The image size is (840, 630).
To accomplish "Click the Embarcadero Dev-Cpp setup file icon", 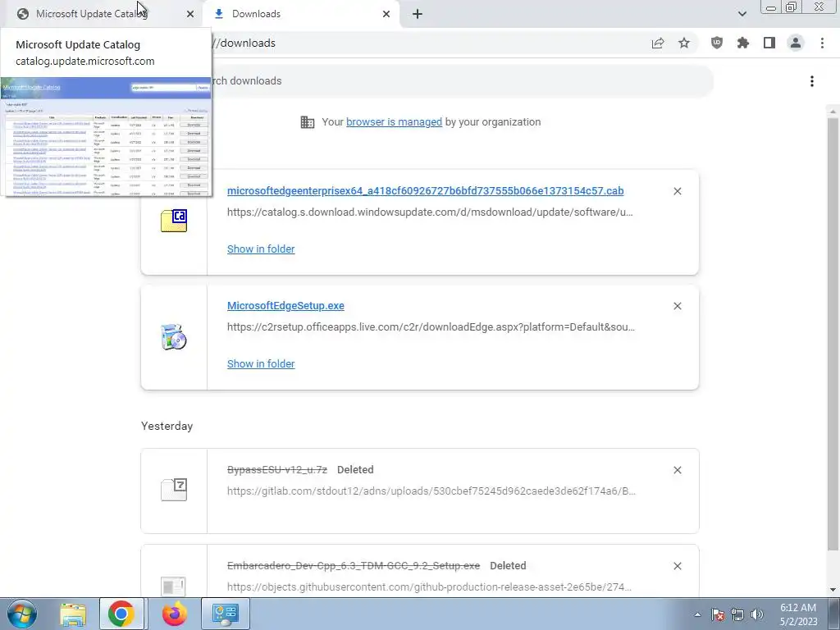I will pos(174,587).
